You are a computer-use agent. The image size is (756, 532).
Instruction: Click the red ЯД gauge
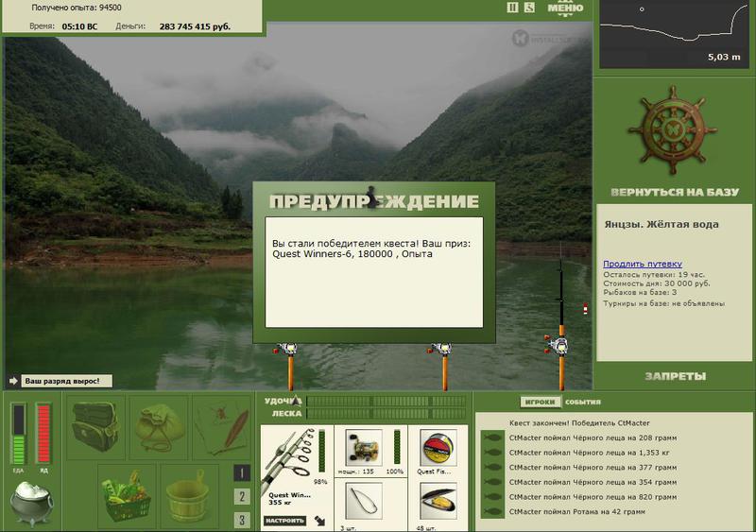pyautogui.click(x=43, y=434)
